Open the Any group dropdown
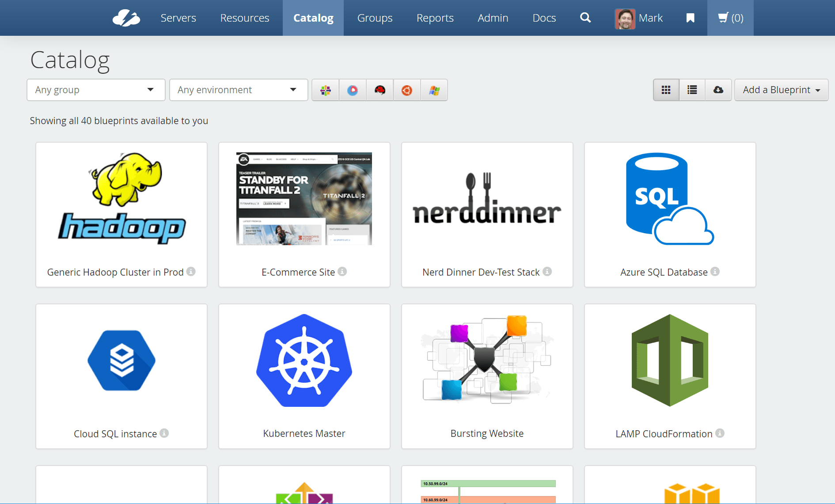This screenshot has height=504, width=835. click(x=96, y=90)
